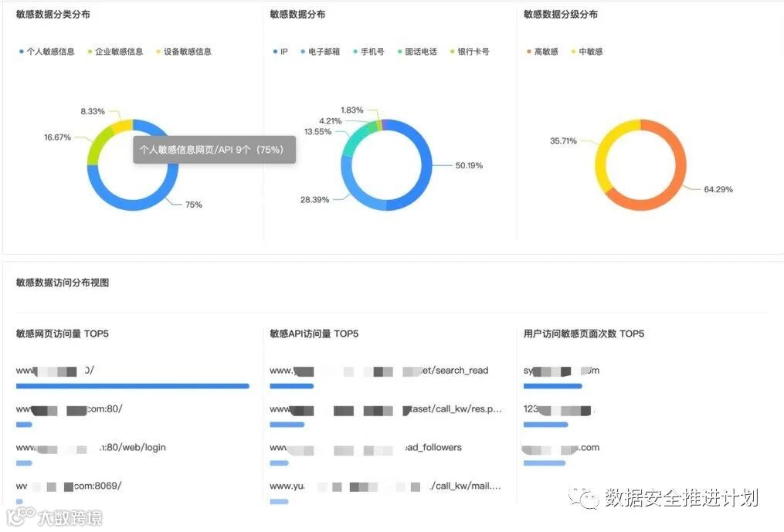This screenshot has height=532, width=784.
Task: Select the green 16.67% donut segment
Action: click(98, 144)
